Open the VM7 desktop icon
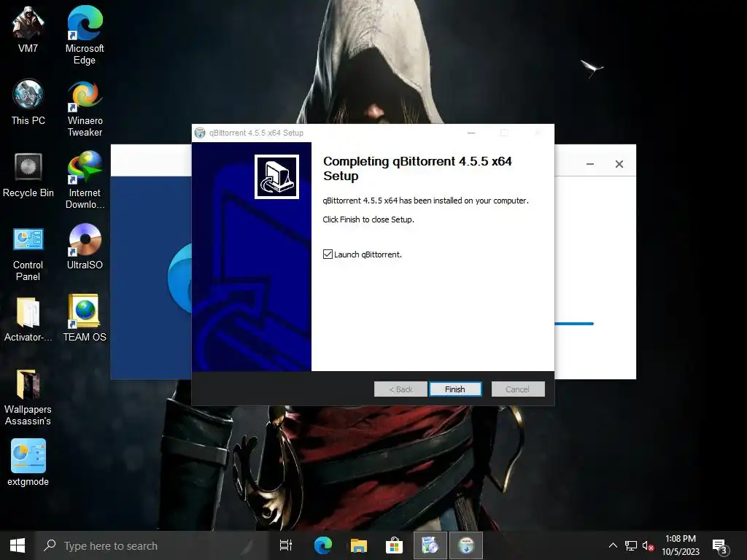 [28, 29]
